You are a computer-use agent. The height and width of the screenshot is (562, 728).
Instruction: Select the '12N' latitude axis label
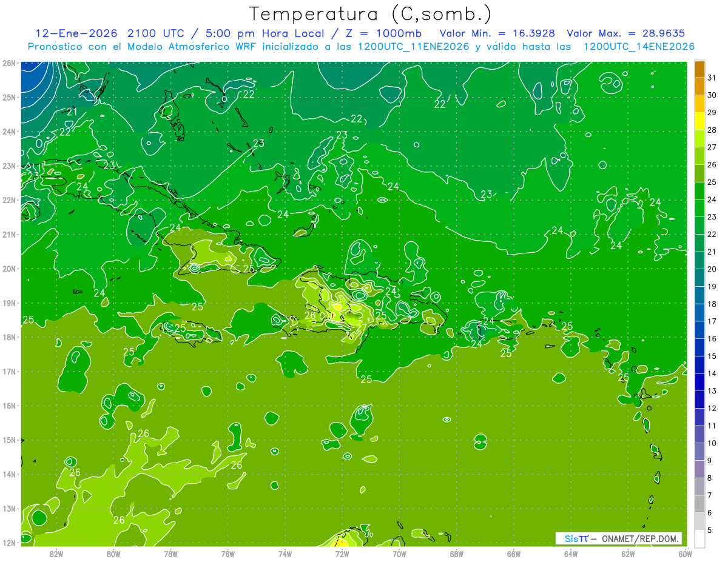click(8, 543)
